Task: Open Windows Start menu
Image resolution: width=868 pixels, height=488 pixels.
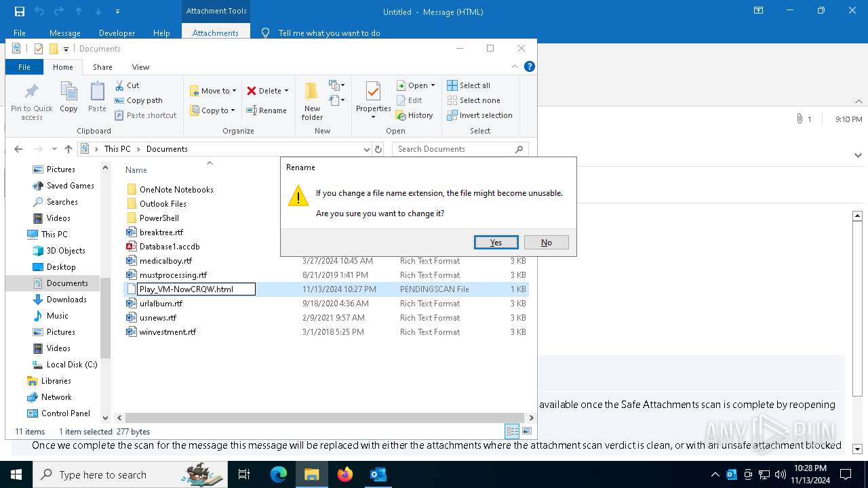Action: [16, 474]
